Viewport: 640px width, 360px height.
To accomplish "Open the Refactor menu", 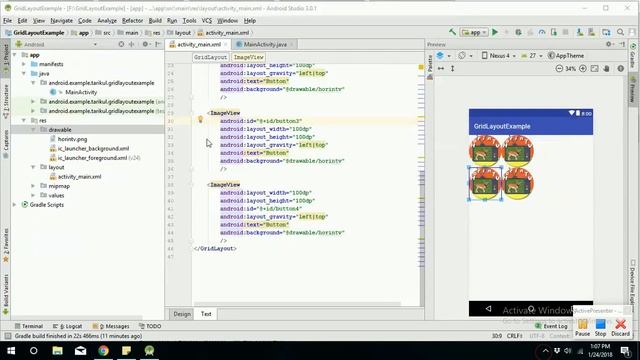I will tap(132, 20).
